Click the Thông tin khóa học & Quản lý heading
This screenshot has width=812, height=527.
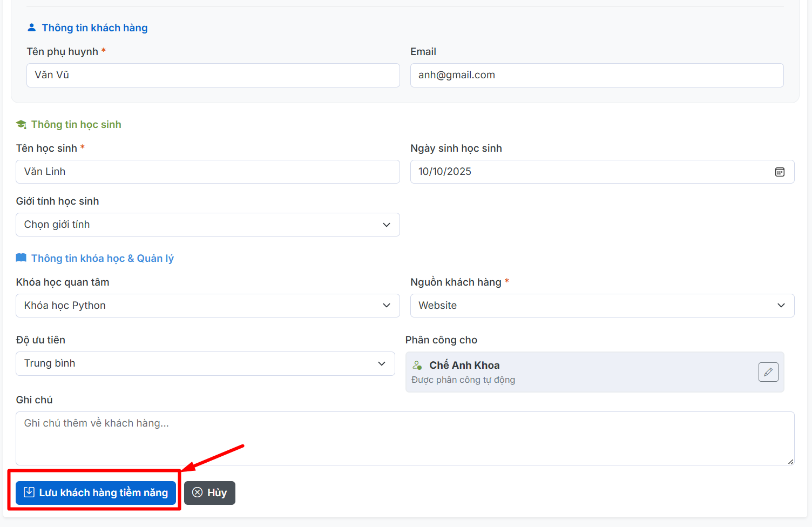pos(102,259)
